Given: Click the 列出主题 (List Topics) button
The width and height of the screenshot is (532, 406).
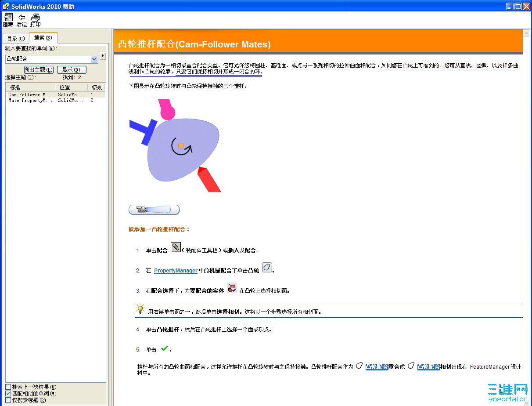Looking at the screenshot, I should click(39, 70).
